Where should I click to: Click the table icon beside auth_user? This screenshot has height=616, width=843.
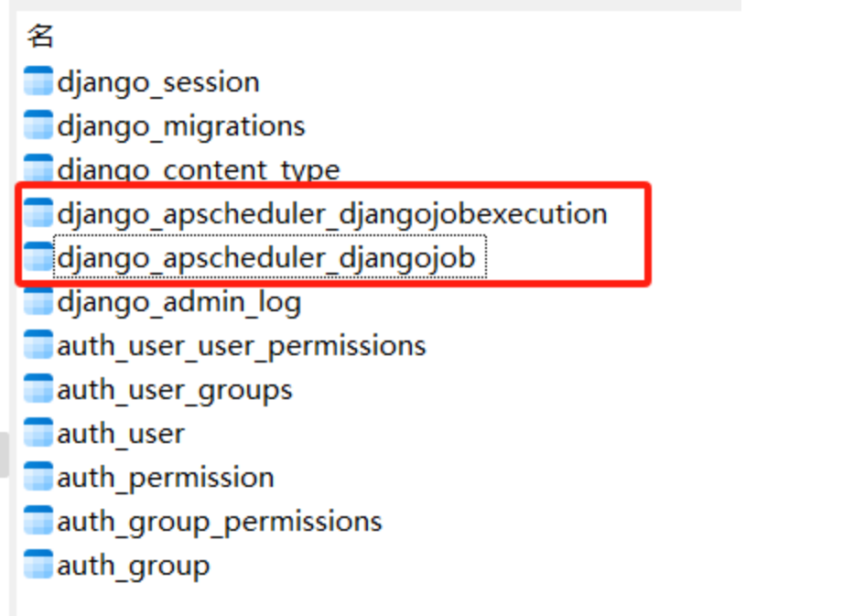click(x=38, y=432)
